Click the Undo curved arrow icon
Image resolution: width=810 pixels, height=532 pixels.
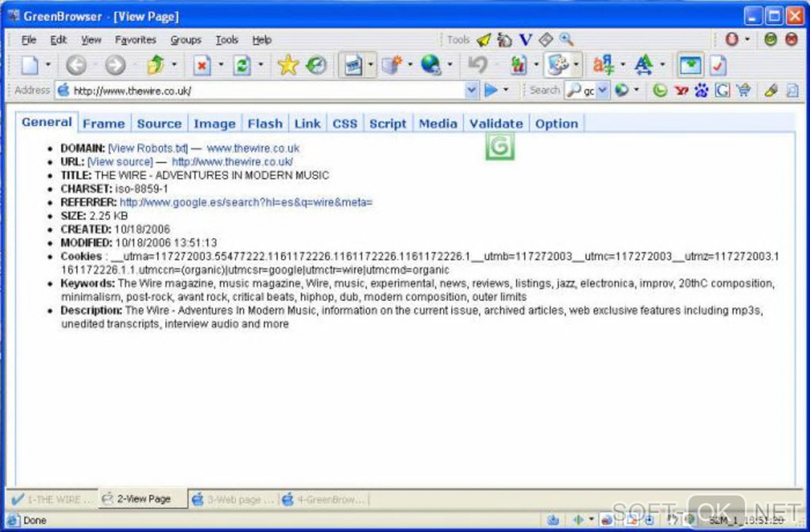click(x=478, y=65)
